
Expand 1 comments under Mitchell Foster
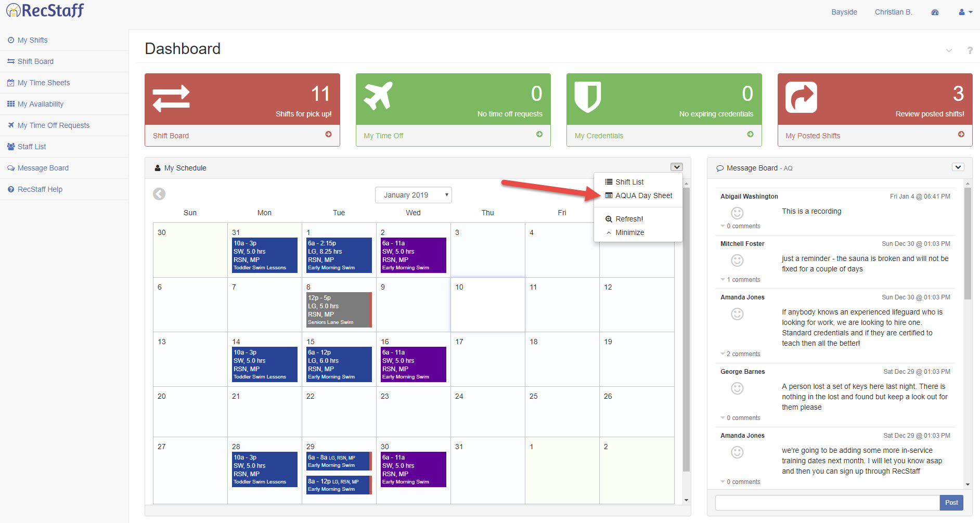click(x=740, y=280)
